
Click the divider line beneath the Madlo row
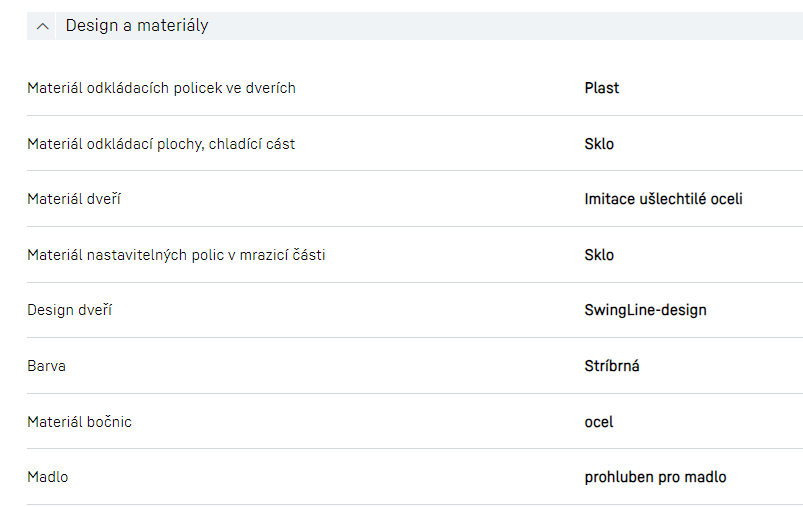pos(400,504)
